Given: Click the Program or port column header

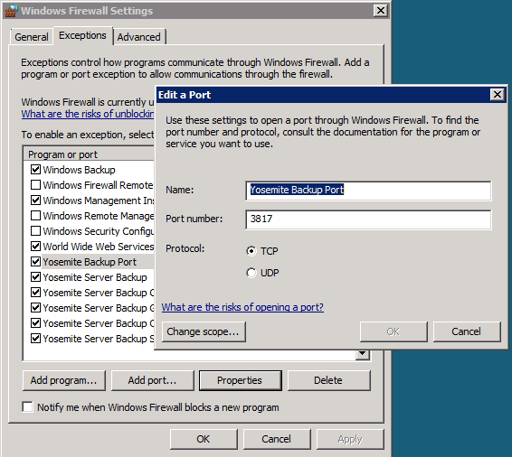Looking at the screenshot, I should point(89,154).
